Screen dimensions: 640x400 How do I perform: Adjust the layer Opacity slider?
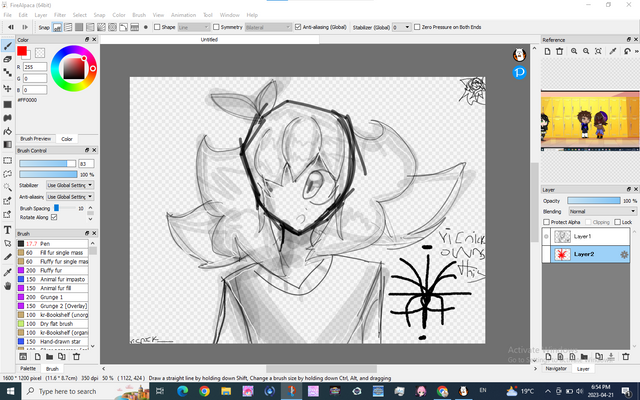[x=594, y=201]
